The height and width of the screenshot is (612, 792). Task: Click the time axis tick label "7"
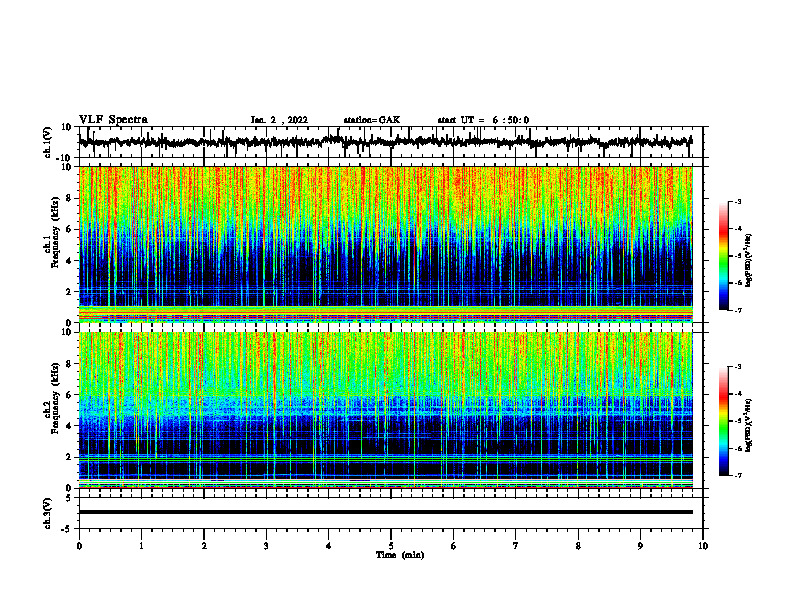point(516,546)
